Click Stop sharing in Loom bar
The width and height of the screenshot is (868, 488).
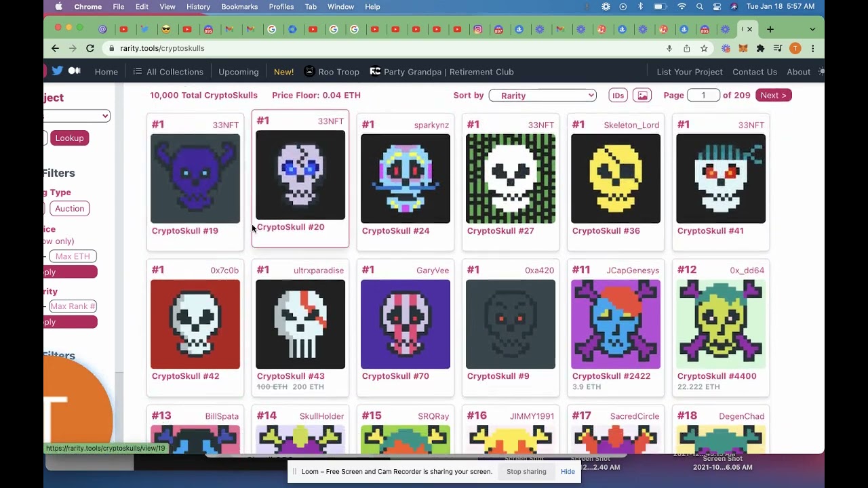pos(526,472)
